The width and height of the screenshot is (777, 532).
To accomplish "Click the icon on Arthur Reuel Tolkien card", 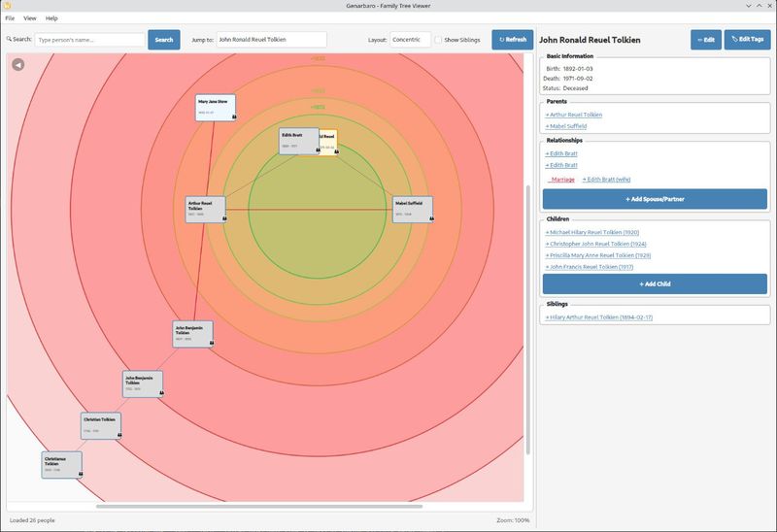I will tap(222, 218).
